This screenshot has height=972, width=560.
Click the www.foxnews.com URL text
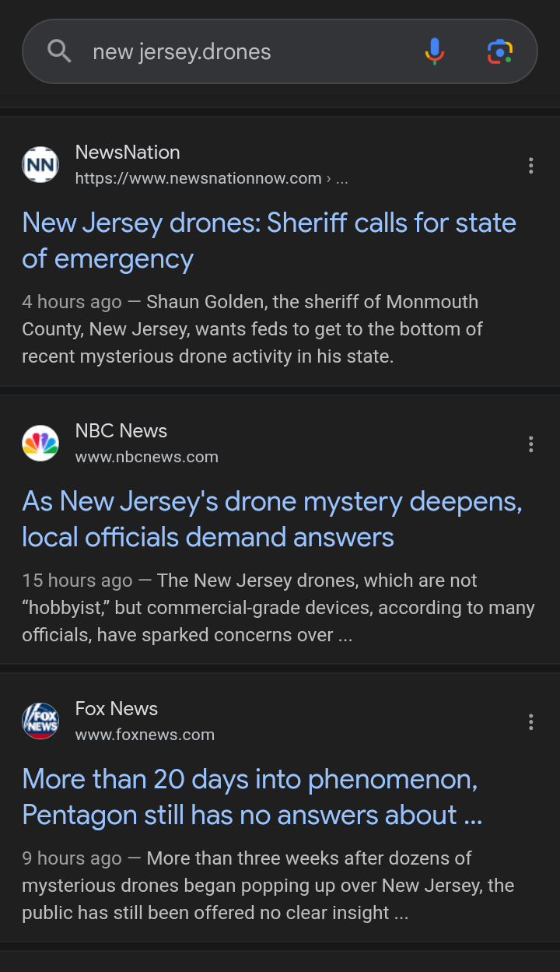coord(145,735)
